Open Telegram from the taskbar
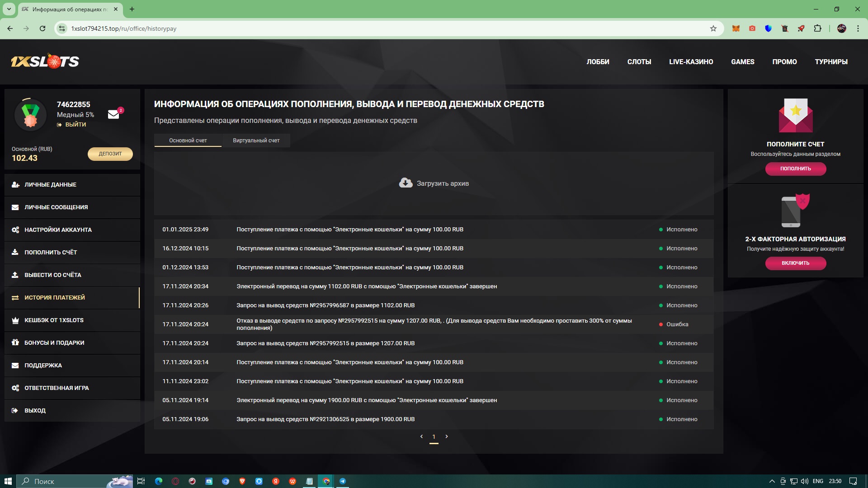Screen dimensions: 868x488 (343, 481)
